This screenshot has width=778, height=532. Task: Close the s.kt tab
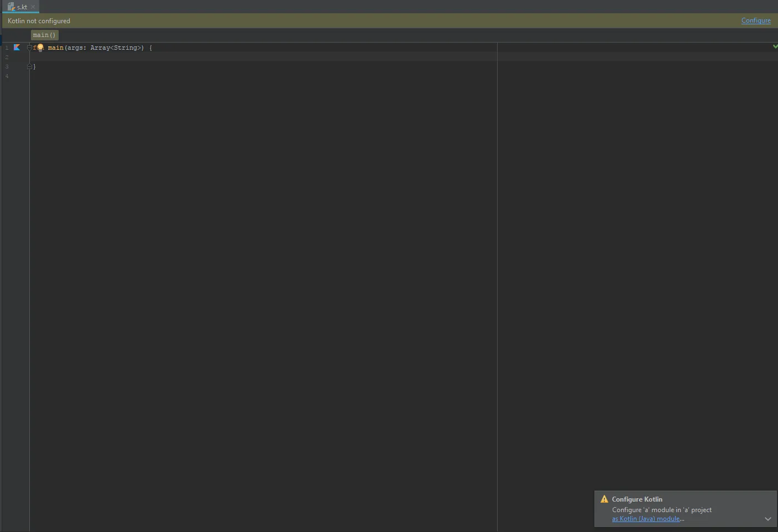tap(33, 7)
